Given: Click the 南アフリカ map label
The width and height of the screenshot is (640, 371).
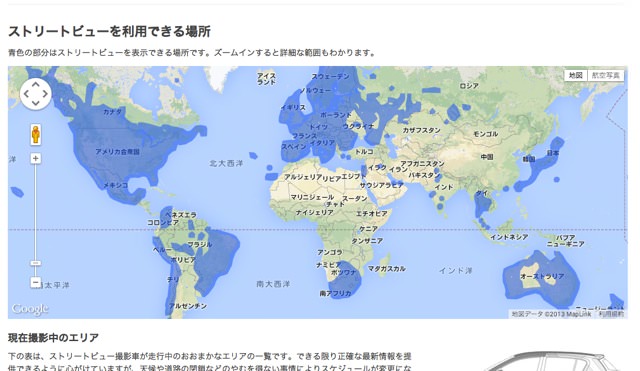Looking at the screenshot, I should tap(336, 293).
